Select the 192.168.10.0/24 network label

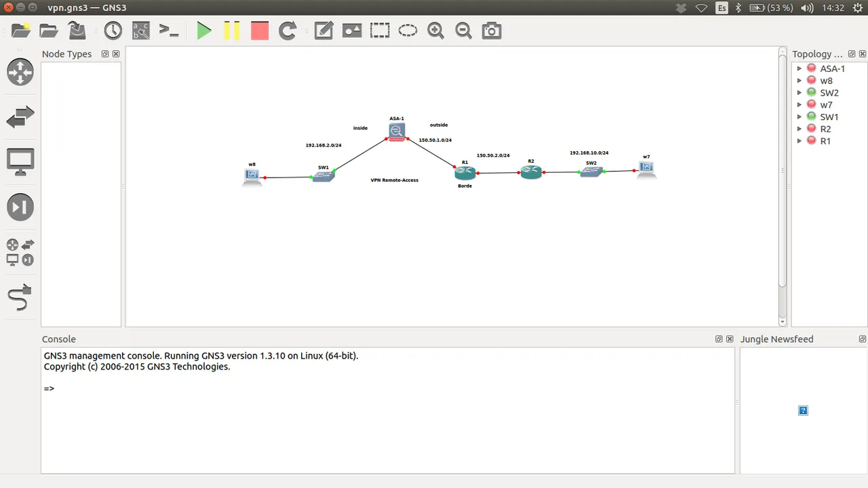coord(589,153)
